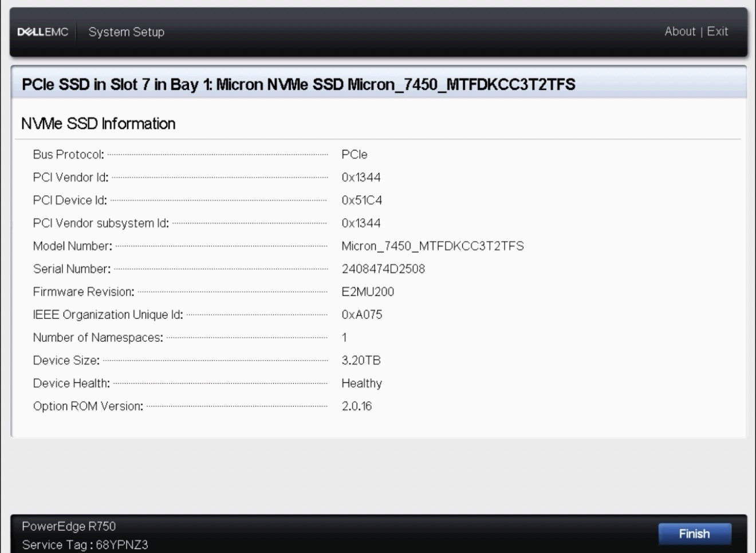The width and height of the screenshot is (756, 553).
Task: Click the Service Tag 68YPNZ3 text
Action: [x=85, y=544]
